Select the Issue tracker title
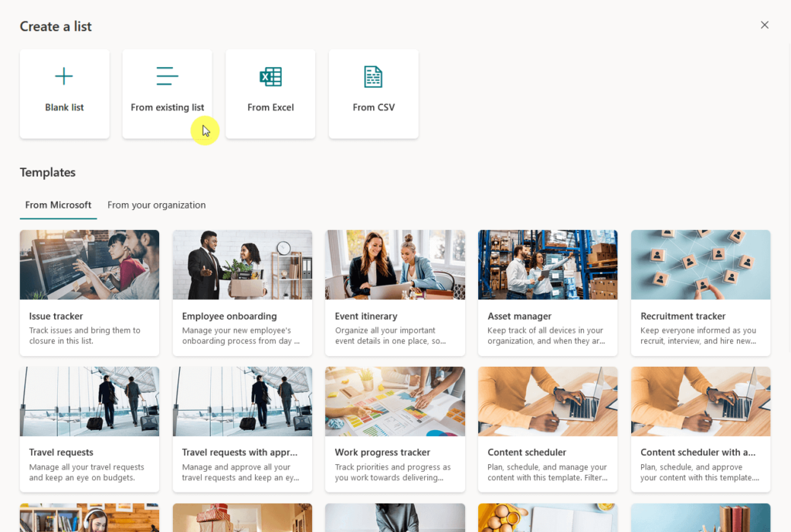 (x=56, y=316)
